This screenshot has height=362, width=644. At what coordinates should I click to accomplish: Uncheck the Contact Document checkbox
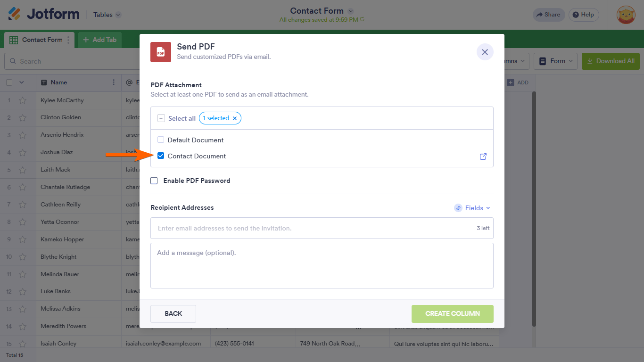point(161,156)
